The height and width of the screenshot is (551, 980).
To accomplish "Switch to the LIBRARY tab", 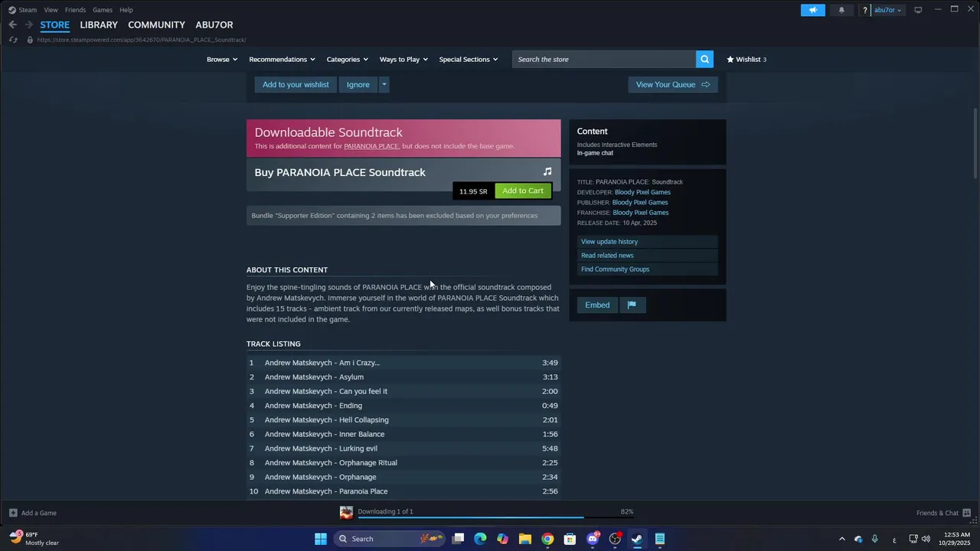I will pos(99,24).
